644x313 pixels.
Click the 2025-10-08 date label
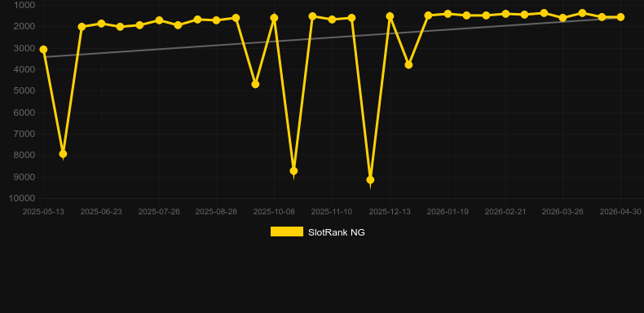pyautogui.click(x=274, y=212)
